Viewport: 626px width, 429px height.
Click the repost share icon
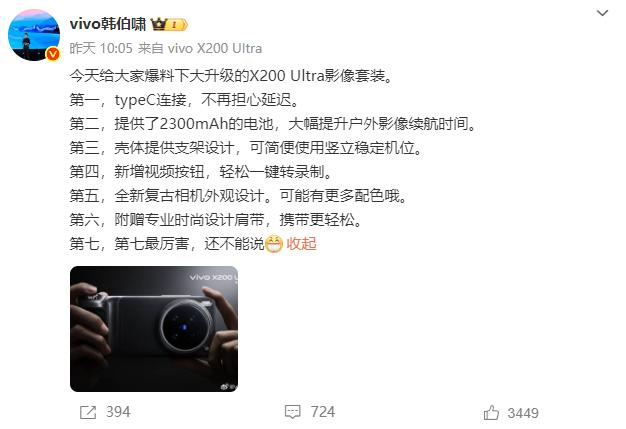88,412
